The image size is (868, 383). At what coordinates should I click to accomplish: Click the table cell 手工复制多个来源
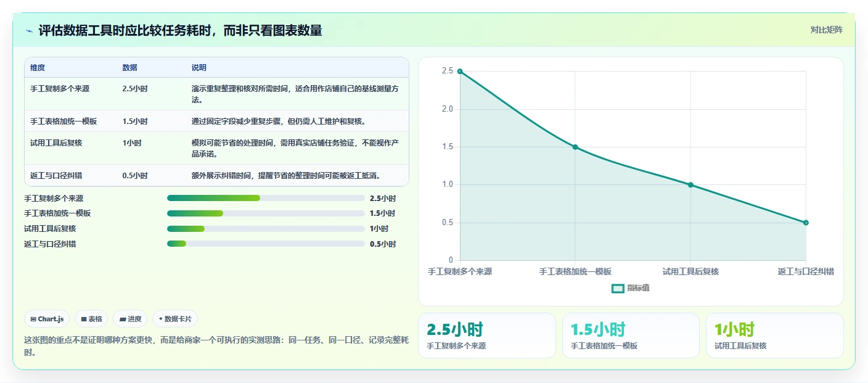click(60, 89)
